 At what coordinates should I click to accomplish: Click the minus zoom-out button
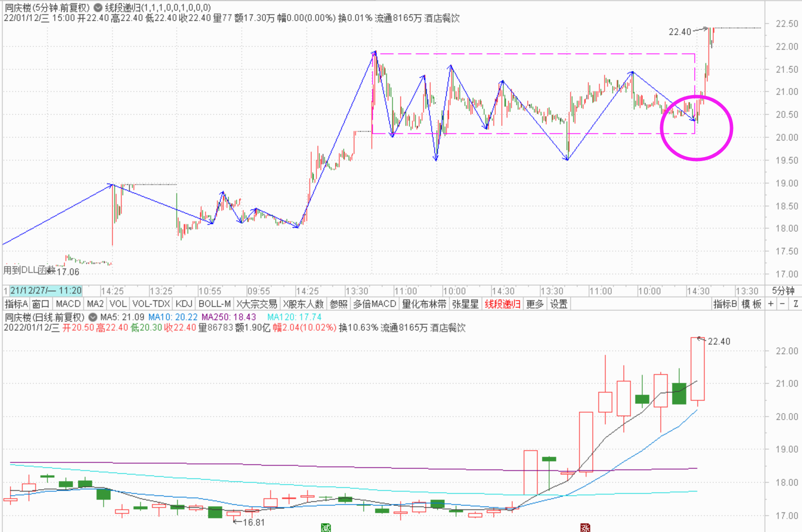tap(782, 304)
